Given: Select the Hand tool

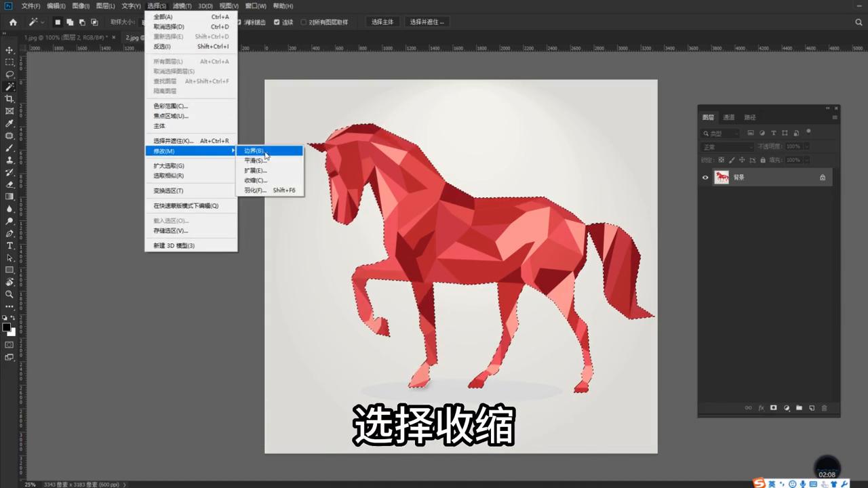Looking at the screenshot, I should pyautogui.click(x=9, y=282).
